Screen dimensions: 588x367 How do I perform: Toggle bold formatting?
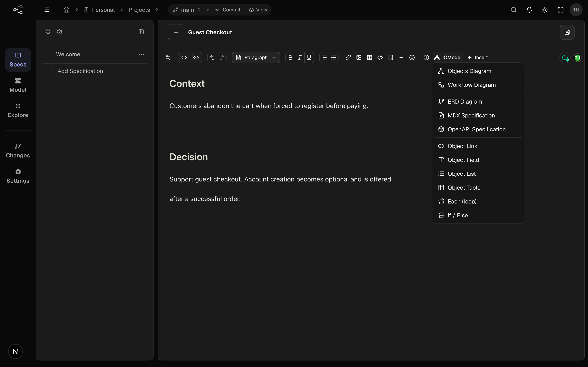(290, 57)
